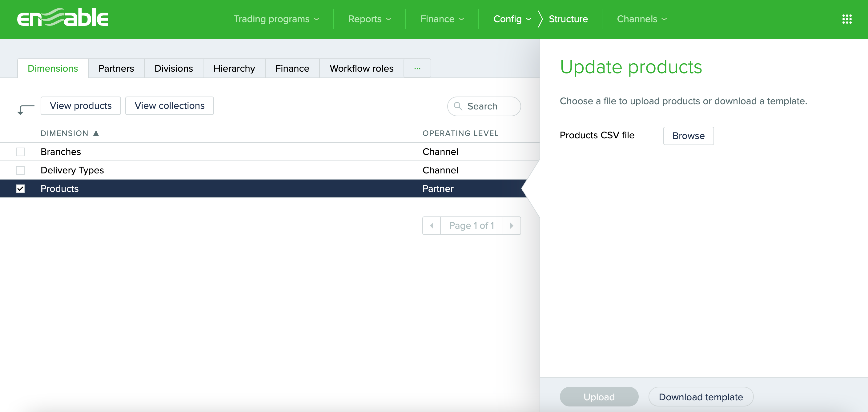Click into the Search field
Screen dimensions: 868x412
coord(488,106)
